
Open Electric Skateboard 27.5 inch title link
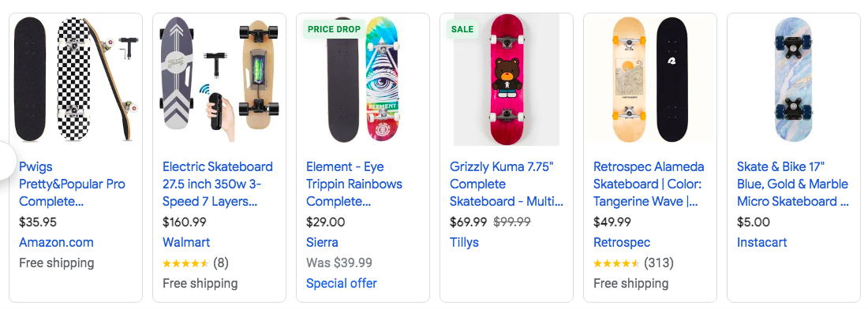tap(218, 184)
